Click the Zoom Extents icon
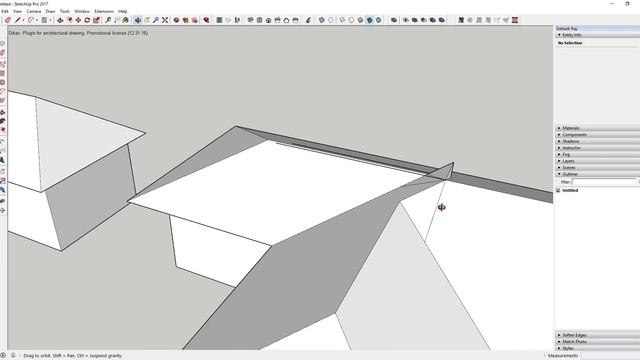 (x=165, y=20)
